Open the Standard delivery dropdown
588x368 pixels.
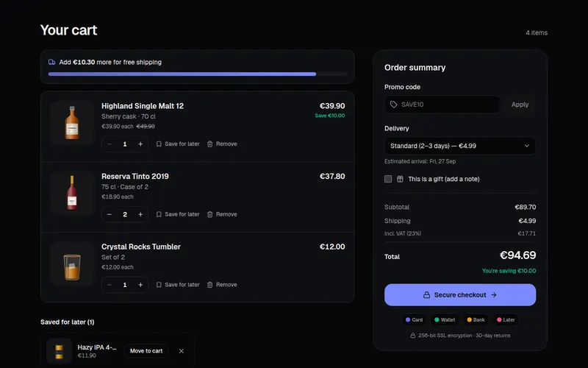tap(460, 146)
